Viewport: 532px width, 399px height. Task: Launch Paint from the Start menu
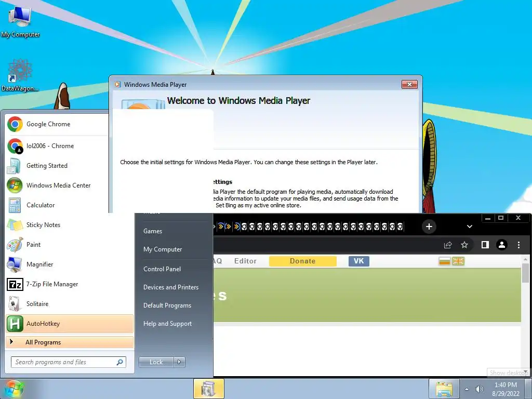tap(70, 244)
